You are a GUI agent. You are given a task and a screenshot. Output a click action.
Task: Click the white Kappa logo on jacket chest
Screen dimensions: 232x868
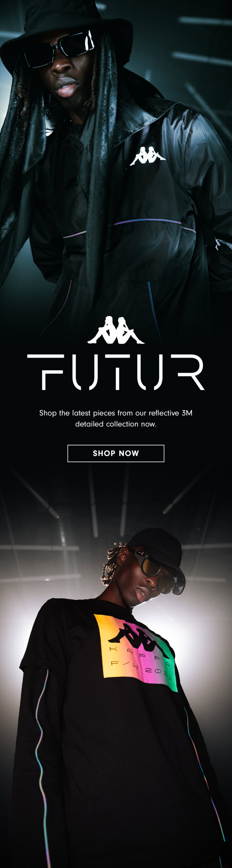pyautogui.click(x=148, y=156)
